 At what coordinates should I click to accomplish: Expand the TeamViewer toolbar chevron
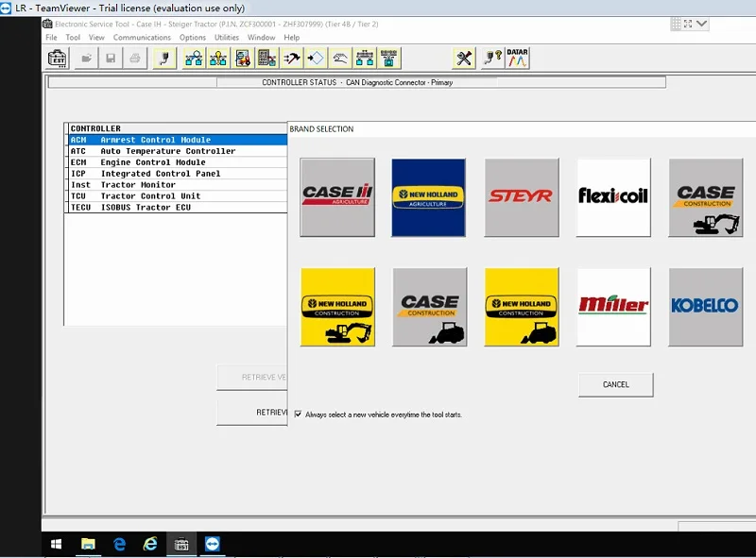(x=702, y=24)
